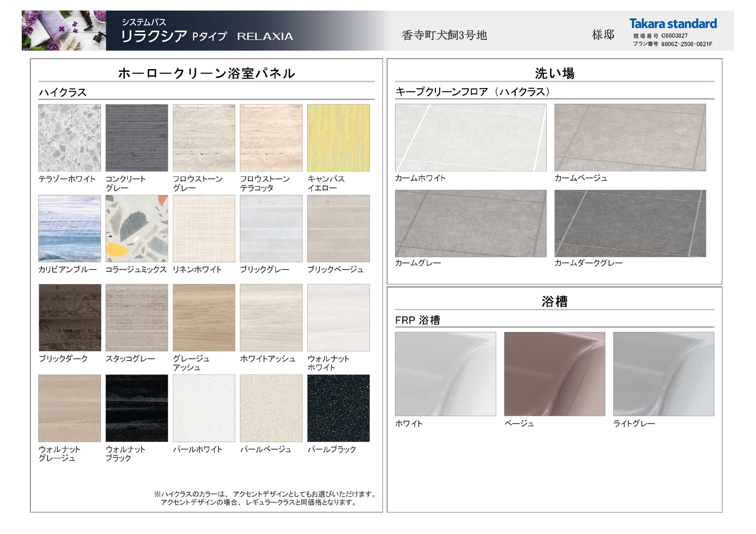Pick the キャンバスイエロー panel color

[338, 138]
